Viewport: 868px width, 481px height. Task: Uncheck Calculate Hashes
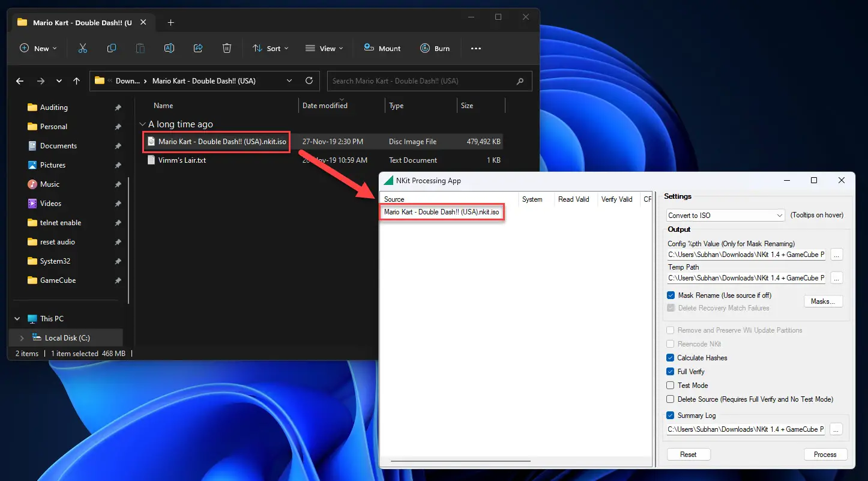[671, 358]
